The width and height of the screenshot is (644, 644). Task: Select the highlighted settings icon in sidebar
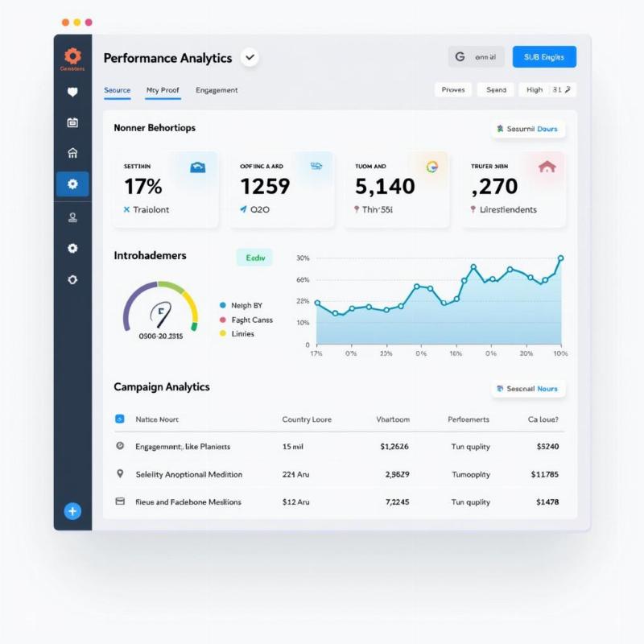(72, 184)
